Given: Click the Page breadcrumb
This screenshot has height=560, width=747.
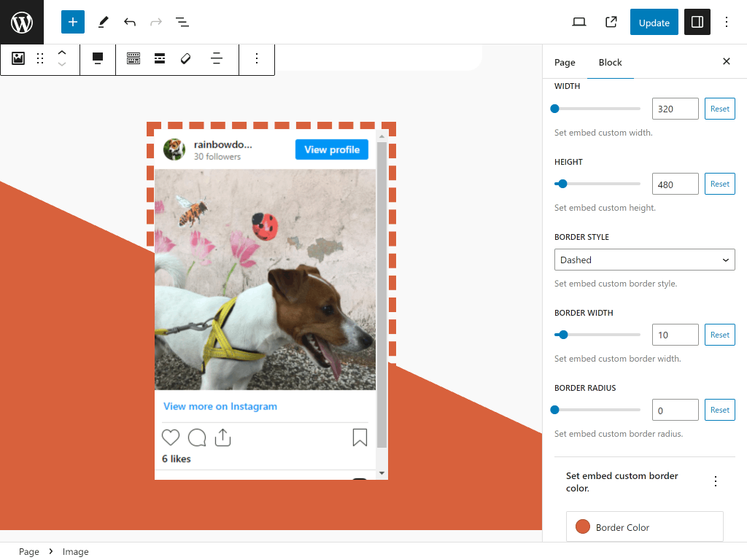Looking at the screenshot, I should click(29, 551).
